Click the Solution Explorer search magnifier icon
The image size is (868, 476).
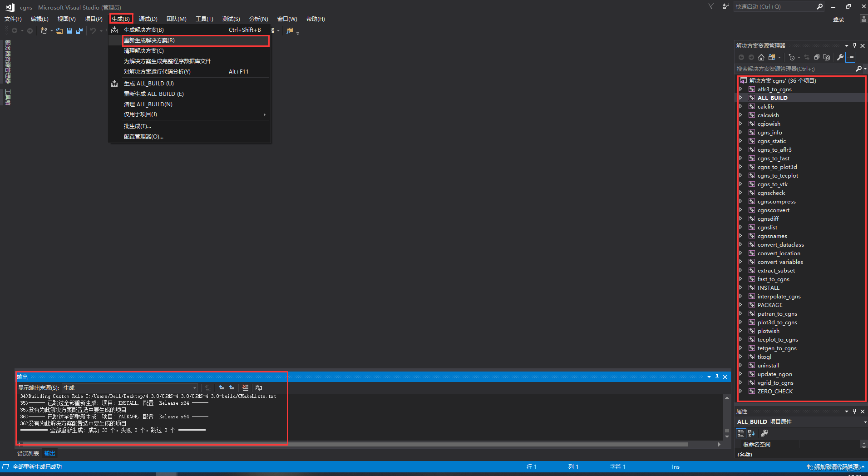(858, 69)
